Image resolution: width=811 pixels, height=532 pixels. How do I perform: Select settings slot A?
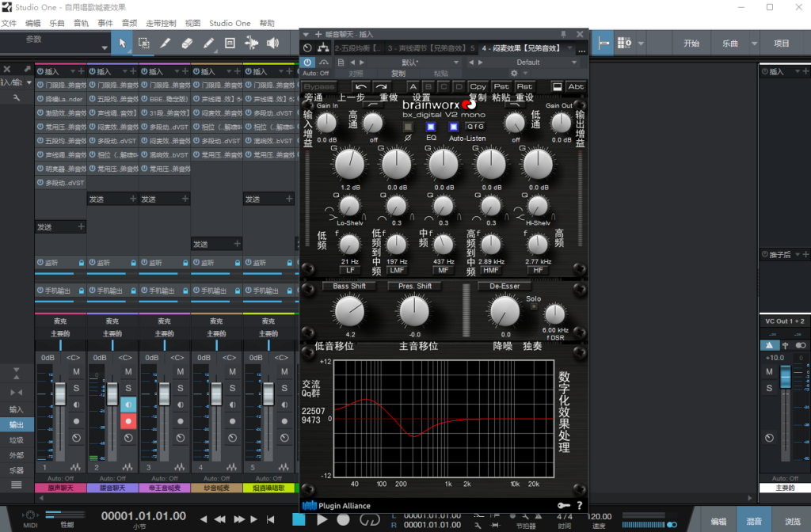coord(413,87)
